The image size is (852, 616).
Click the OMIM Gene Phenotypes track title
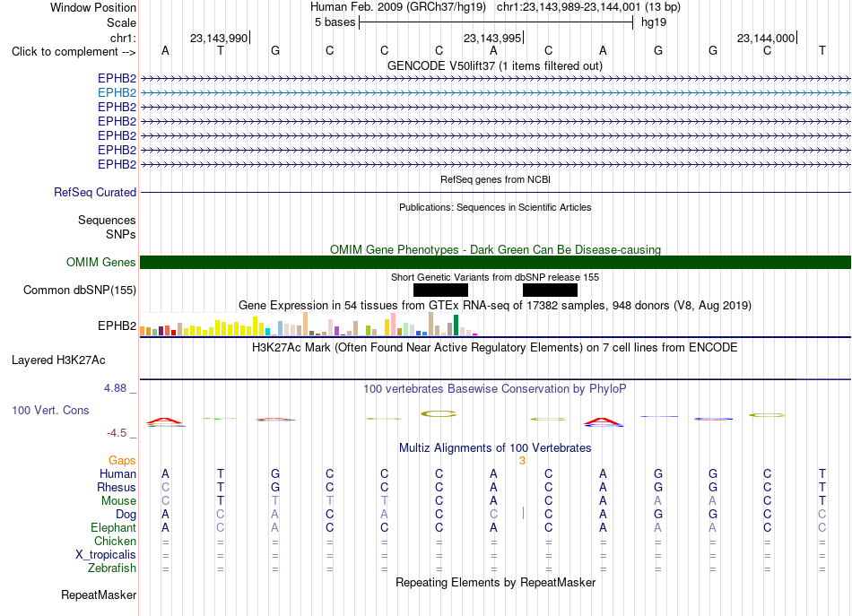click(496, 250)
